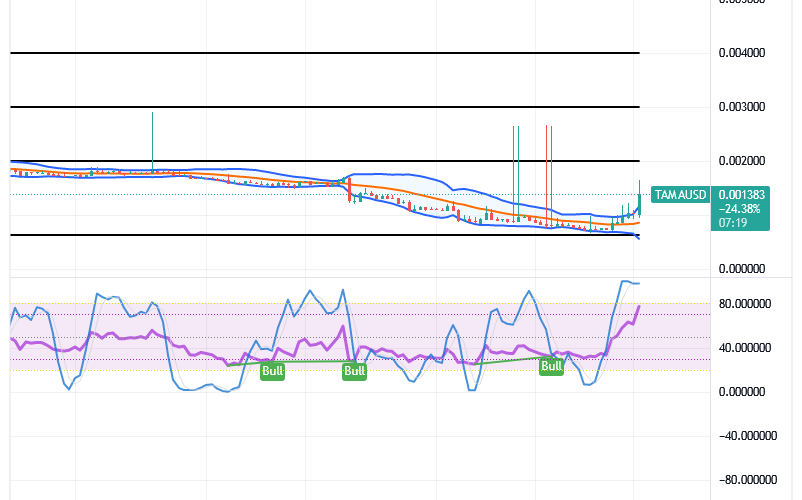This screenshot has height=500, width=802.
Task: Click the -80.000000 indicator axis label
Action: [747, 480]
